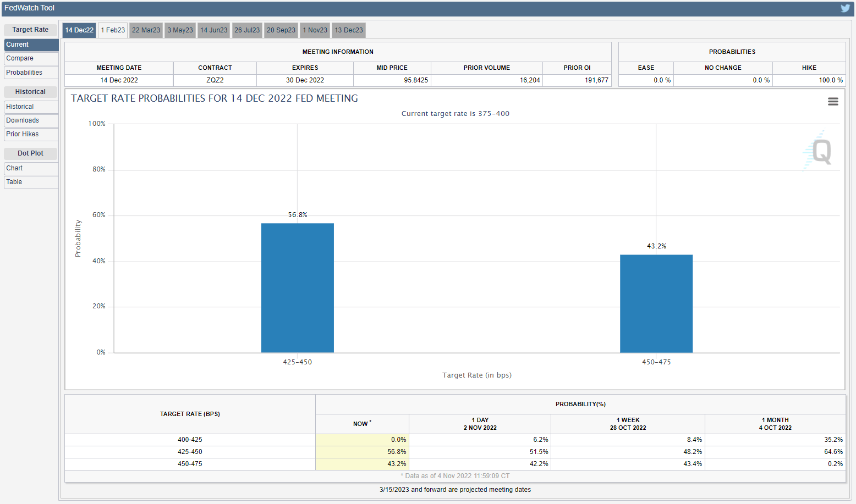The width and height of the screenshot is (856, 504).
Task: Switch to the 3 May23 meeting tab
Action: [x=180, y=30]
